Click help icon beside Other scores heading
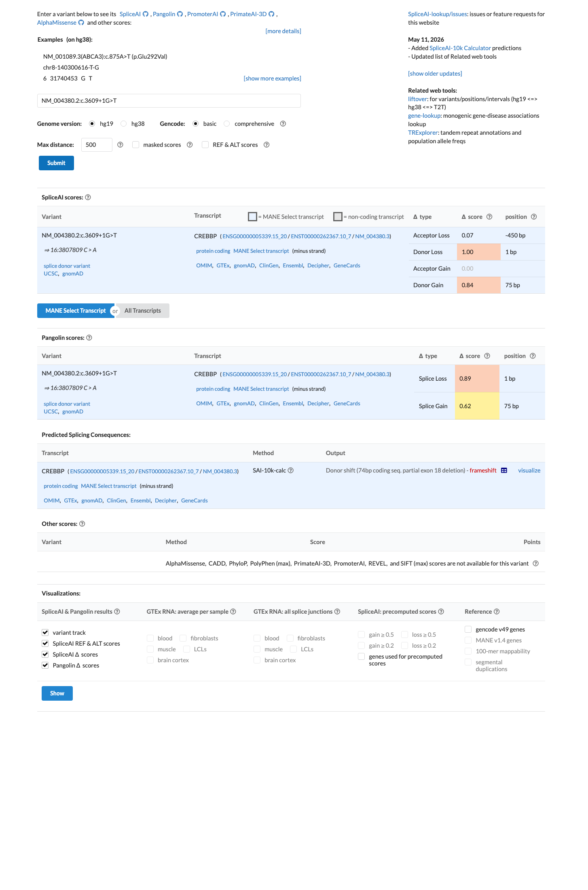The height and width of the screenshot is (890, 588). pyautogui.click(x=82, y=524)
